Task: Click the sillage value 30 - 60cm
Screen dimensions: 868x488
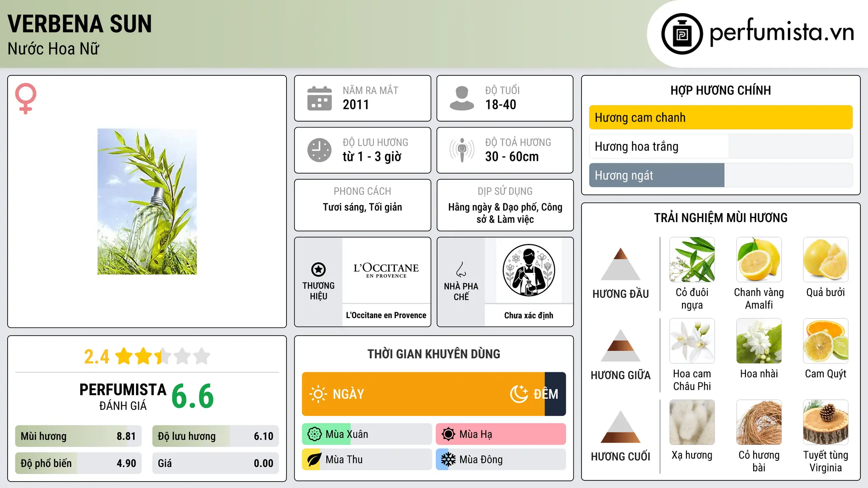Action: click(512, 157)
